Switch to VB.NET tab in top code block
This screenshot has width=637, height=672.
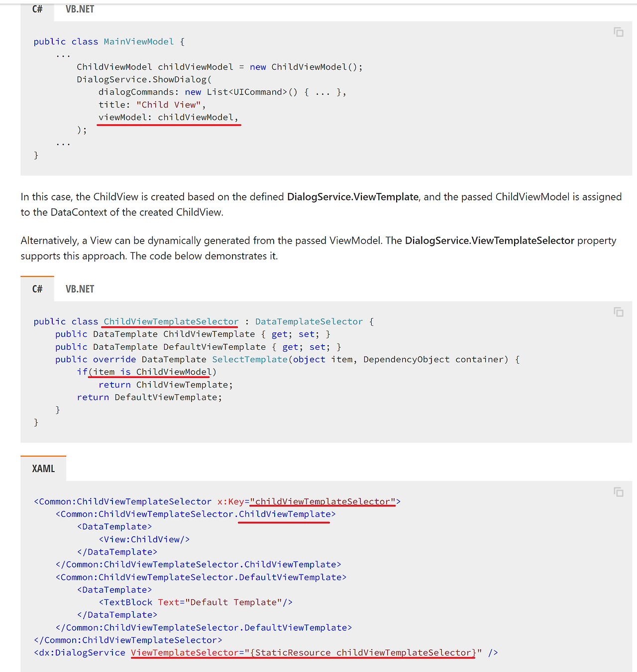click(80, 9)
